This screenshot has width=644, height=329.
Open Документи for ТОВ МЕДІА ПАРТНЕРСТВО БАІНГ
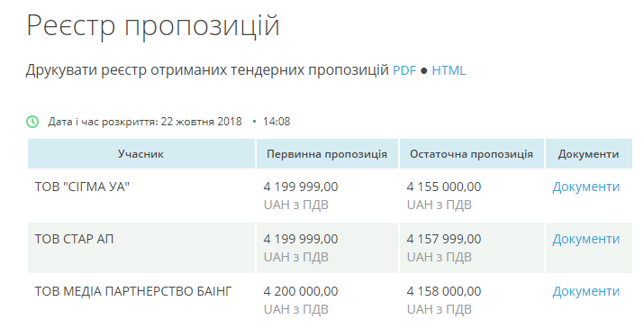(585, 291)
